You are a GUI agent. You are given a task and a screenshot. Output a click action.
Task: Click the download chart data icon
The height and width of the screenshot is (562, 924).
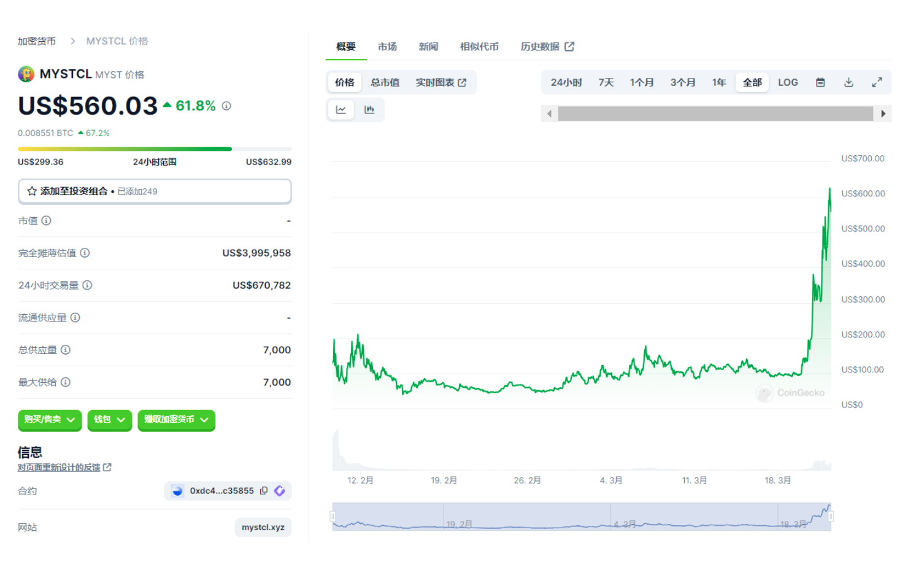point(849,82)
